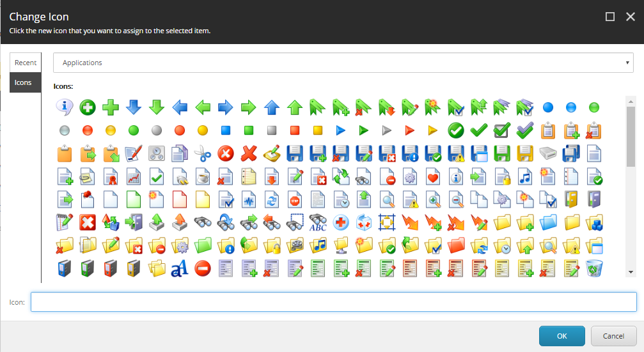644x352 pixels.
Task: Select the green floppy disk icon
Action: point(502,154)
